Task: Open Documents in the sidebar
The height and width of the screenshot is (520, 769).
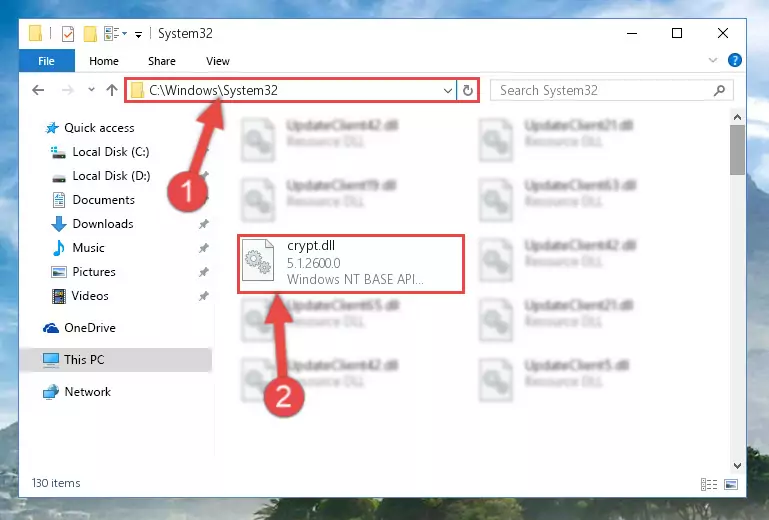Action: click(x=103, y=200)
